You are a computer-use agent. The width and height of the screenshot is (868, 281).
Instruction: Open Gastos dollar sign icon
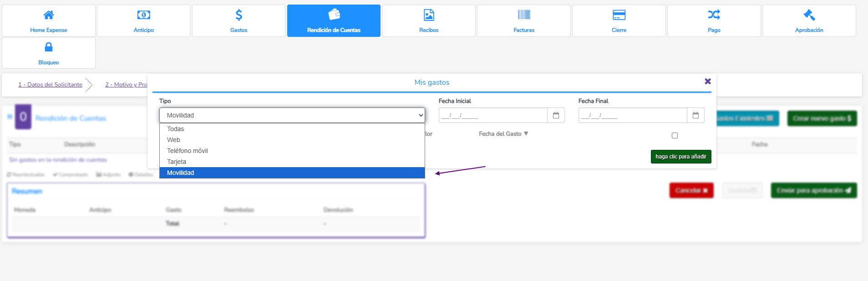tap(239, 15)
